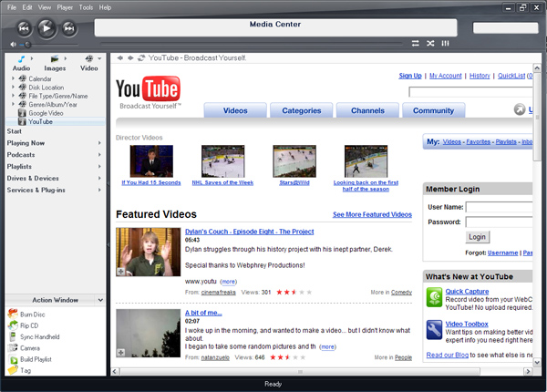Expand File Type/Genre/Name tree node
The image size is (547, 392).
14,96
